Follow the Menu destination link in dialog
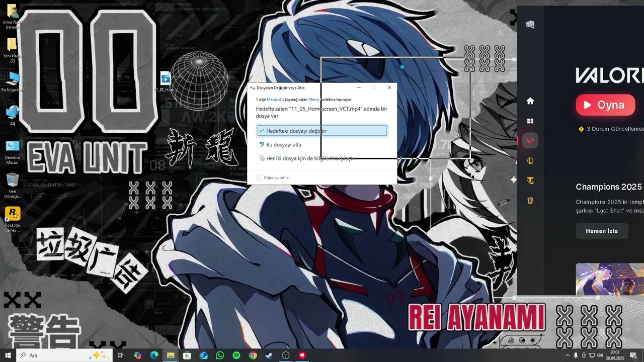This screenshot has height=362, width=644. (314, 100)
